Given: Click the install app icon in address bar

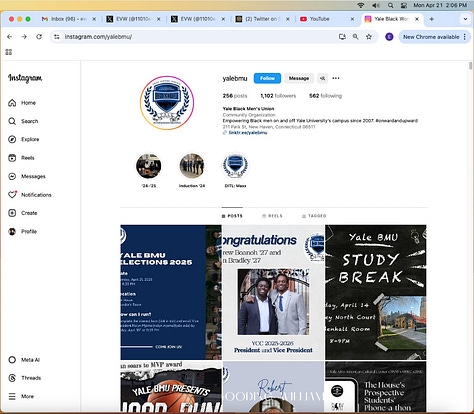Looking at the screenshot, I should click(x=342, y=37).
